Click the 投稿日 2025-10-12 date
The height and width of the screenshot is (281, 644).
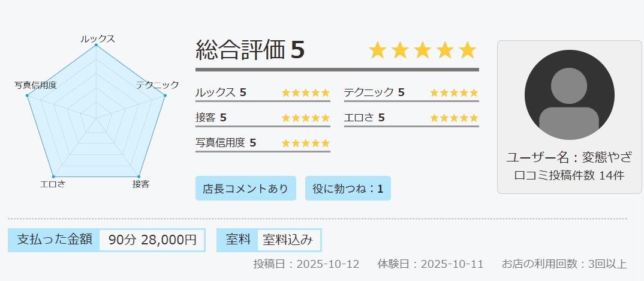pyautogui.click(x=306, y=264)
